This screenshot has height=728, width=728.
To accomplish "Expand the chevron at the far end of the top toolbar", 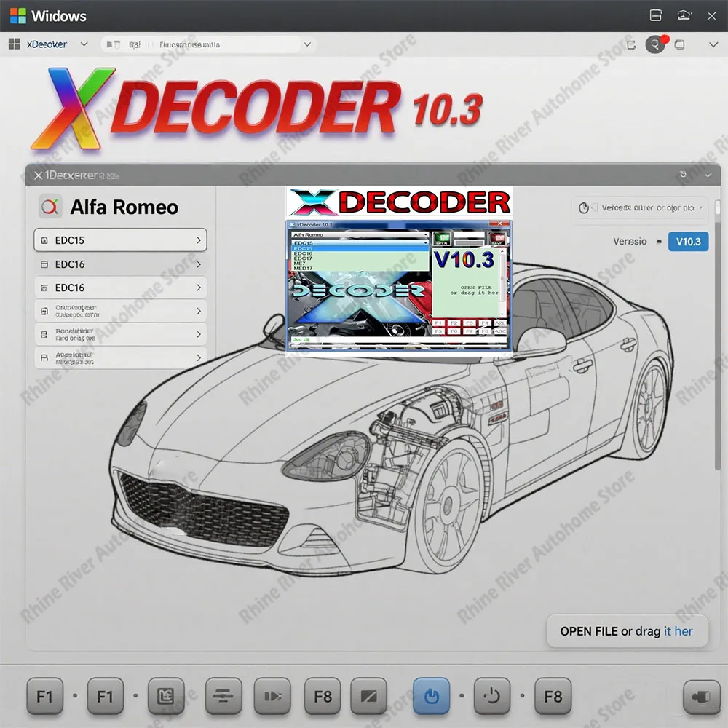I will 713,44.
